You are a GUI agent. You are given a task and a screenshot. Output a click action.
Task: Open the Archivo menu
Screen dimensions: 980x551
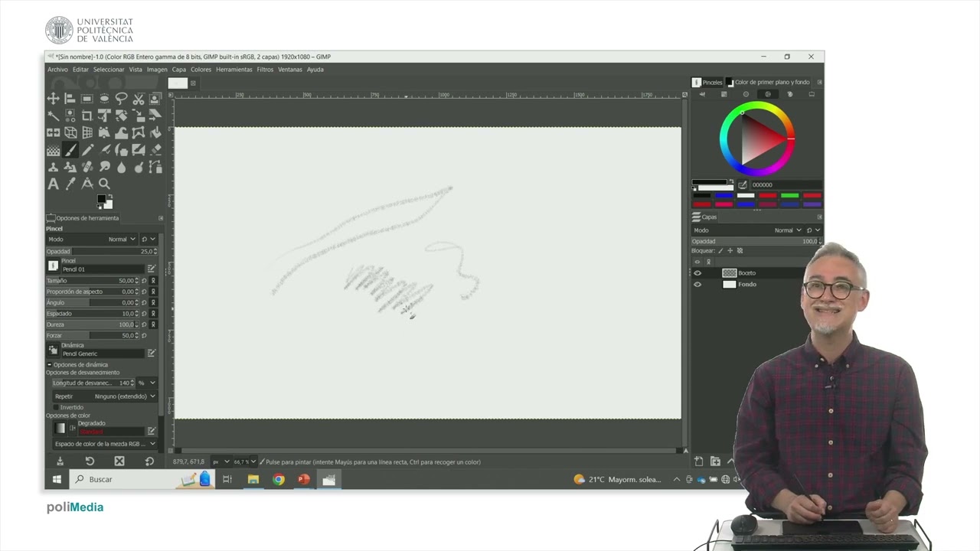click(x=57, y=70)
